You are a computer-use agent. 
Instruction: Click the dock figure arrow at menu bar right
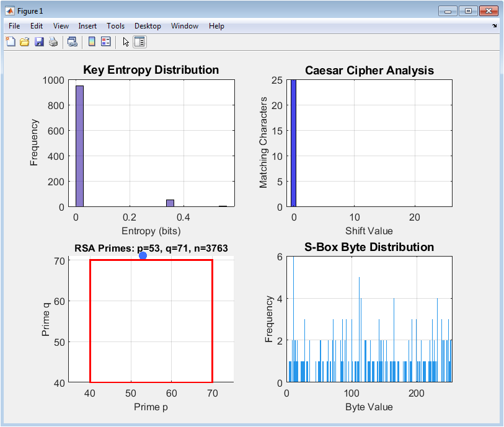495,26
